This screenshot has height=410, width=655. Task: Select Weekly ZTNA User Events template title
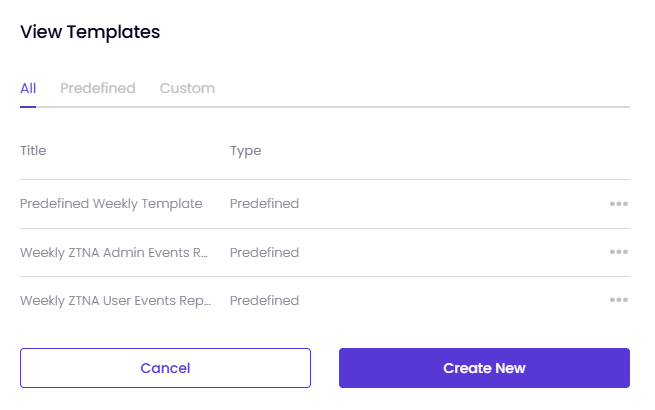click(115, 300)
